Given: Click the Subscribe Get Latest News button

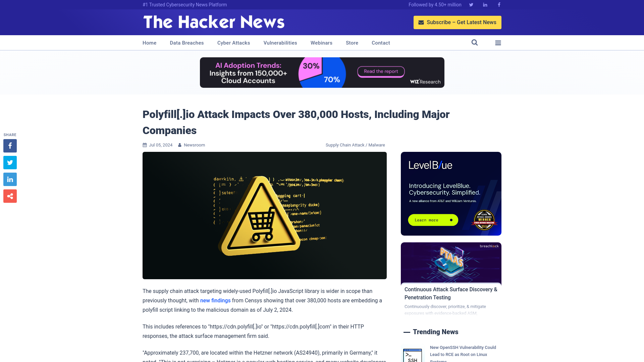Looking at the screenshot, I should [x=458, y=22].
